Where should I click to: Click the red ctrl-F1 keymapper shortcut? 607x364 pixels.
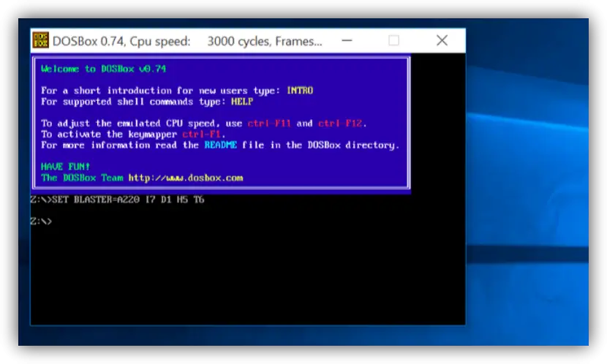(x=201, y=134)
